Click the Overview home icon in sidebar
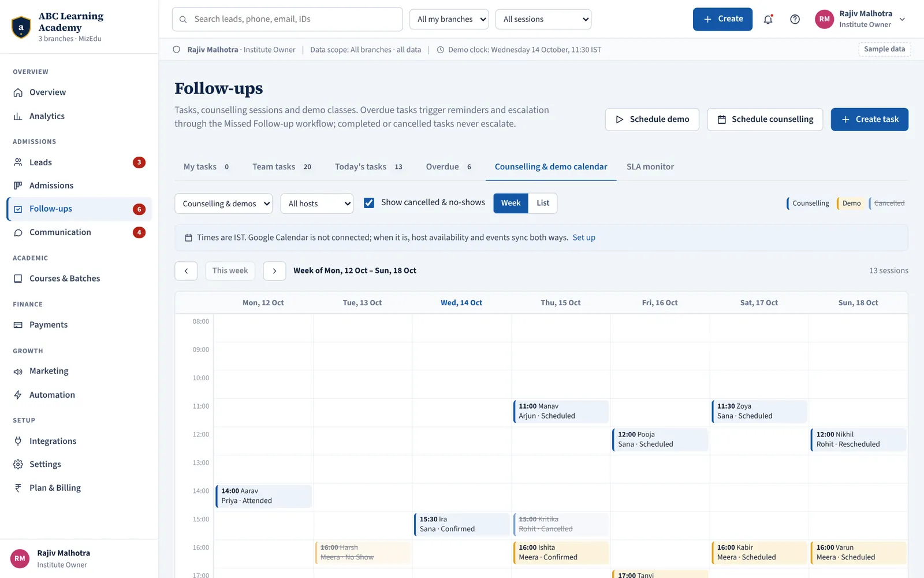This screenshot has height=578, width=924. click(18, 92)
